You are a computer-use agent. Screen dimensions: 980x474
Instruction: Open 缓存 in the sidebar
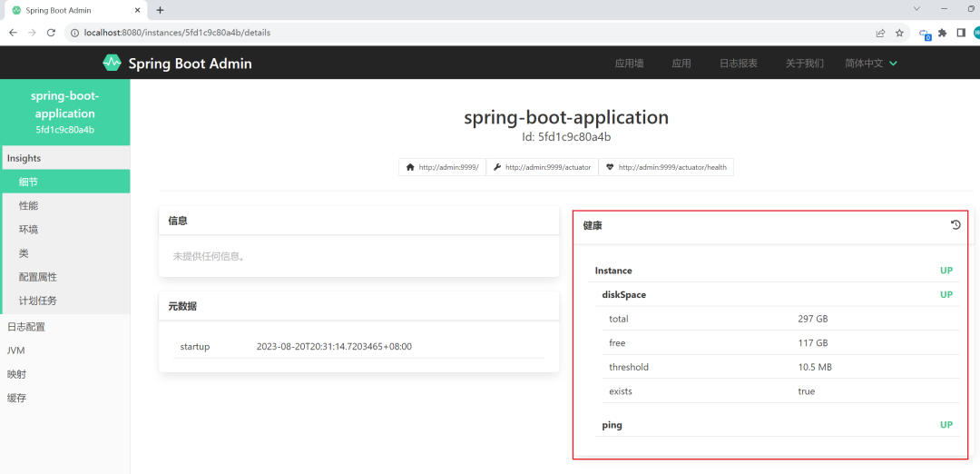pos(65,398)
